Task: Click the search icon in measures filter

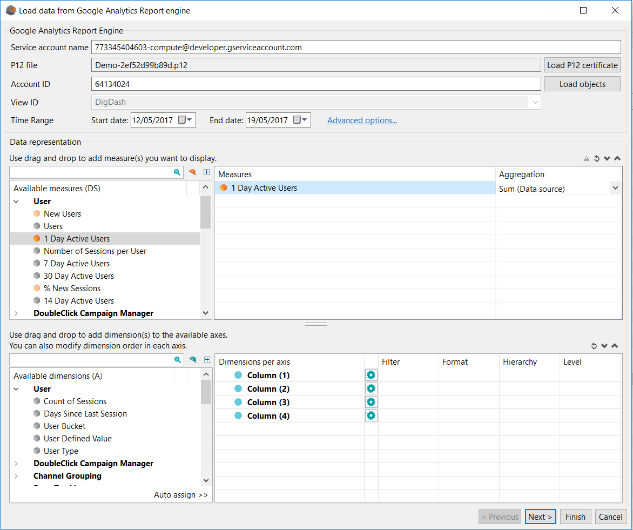Action: tap(177, 172)
